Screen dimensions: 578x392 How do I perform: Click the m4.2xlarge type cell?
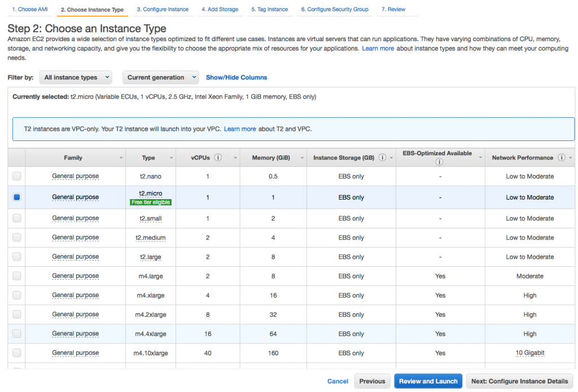150,315
